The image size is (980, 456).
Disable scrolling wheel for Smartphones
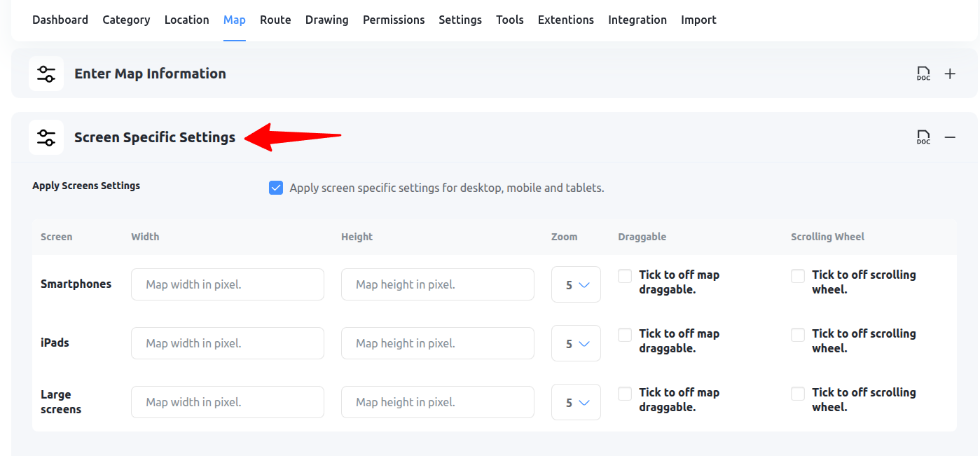(x=797, y=276)
